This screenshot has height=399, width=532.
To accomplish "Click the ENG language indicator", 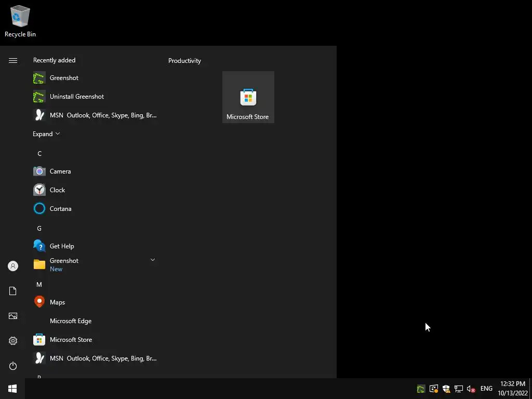I will [486, 389].
